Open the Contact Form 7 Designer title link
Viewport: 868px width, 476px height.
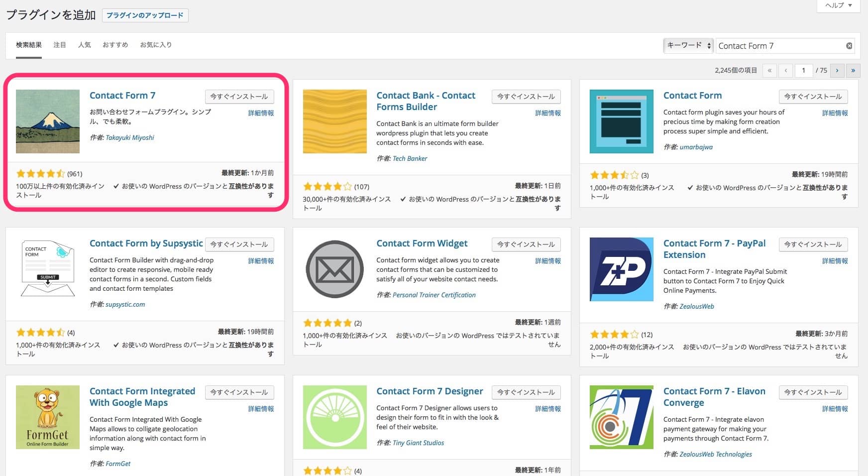coord(430,391)
